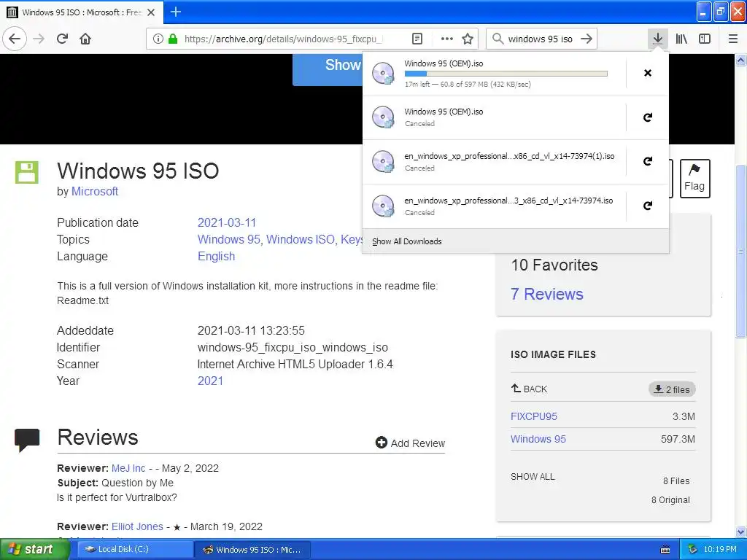The height and width of the screenshot is (560, 747).
Task: Open the 7 Reviews link
Action: tap(547, 295)
